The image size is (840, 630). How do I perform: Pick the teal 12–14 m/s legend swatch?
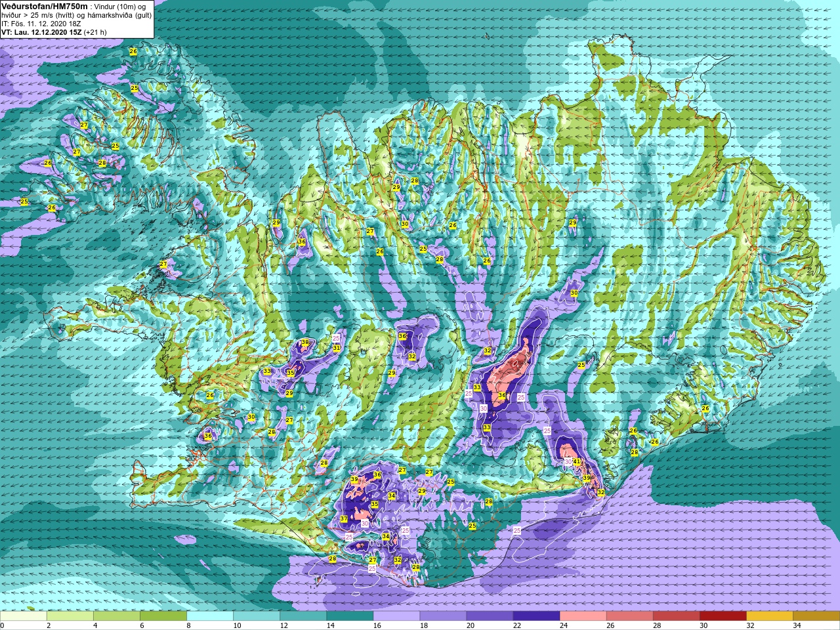[x=303, y=616]
